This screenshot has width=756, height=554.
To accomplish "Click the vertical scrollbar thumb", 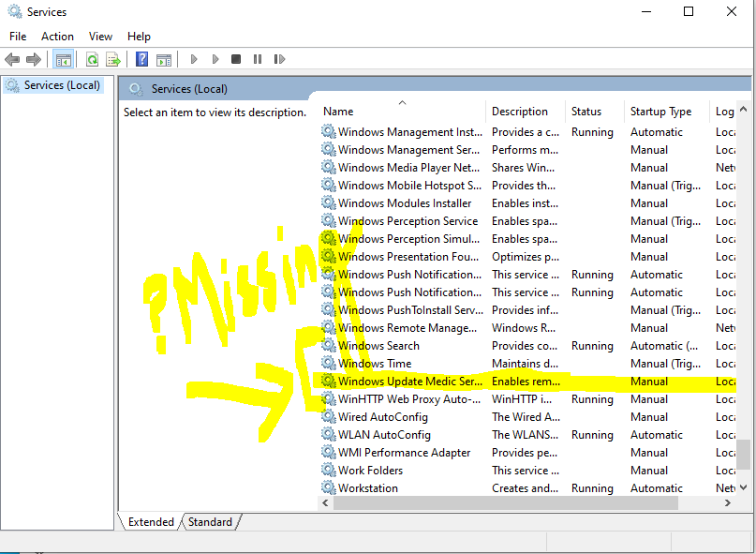I will (745, 454).
